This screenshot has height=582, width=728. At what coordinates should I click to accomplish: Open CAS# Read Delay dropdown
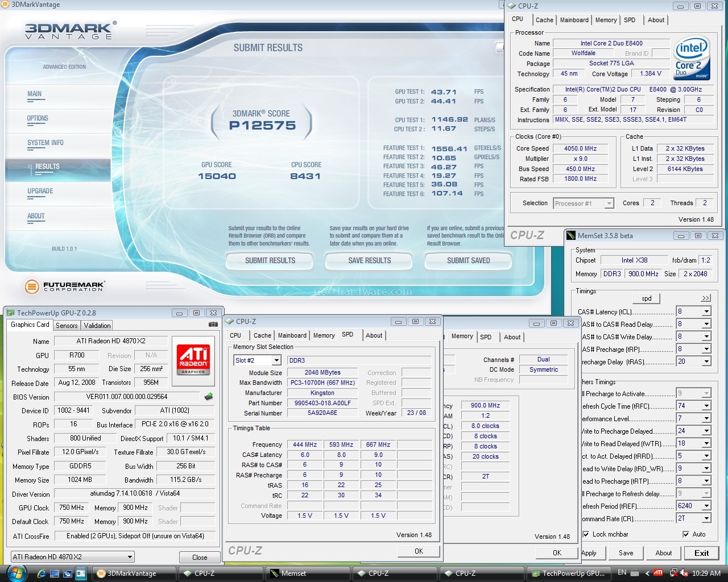click(706, 324)
